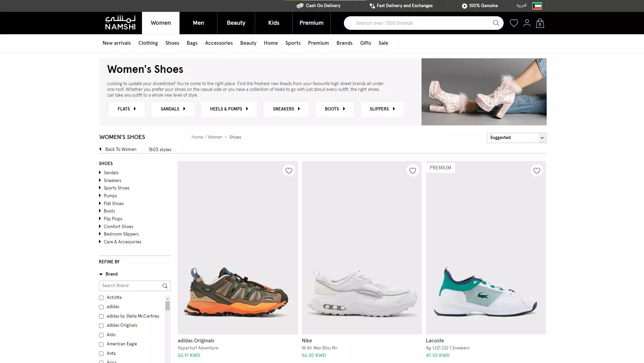This screenshot has height=363, width=644.
Task: Open the Accessories menu
Action: click(x=219, y=43)
